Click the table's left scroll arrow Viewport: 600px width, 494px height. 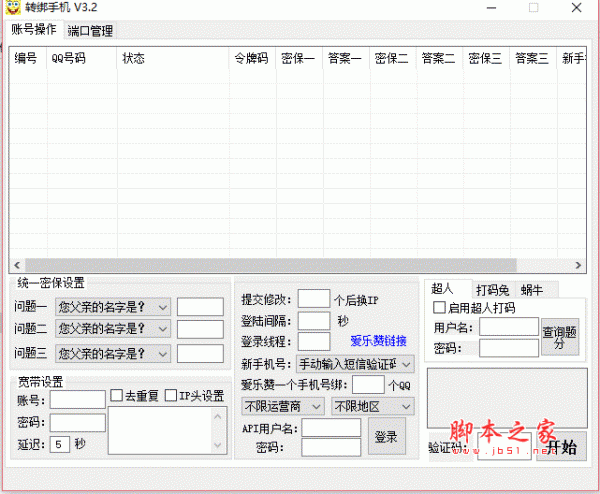(x=18, y=265)
